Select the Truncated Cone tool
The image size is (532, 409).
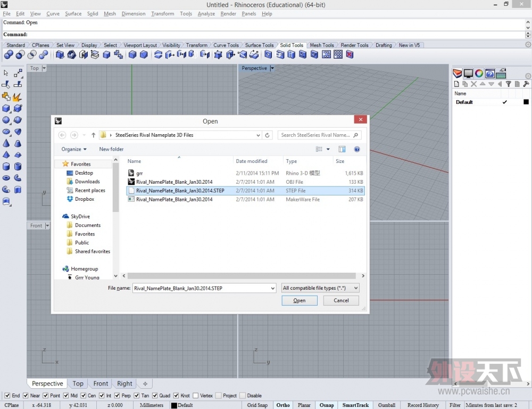pos(18,143)
